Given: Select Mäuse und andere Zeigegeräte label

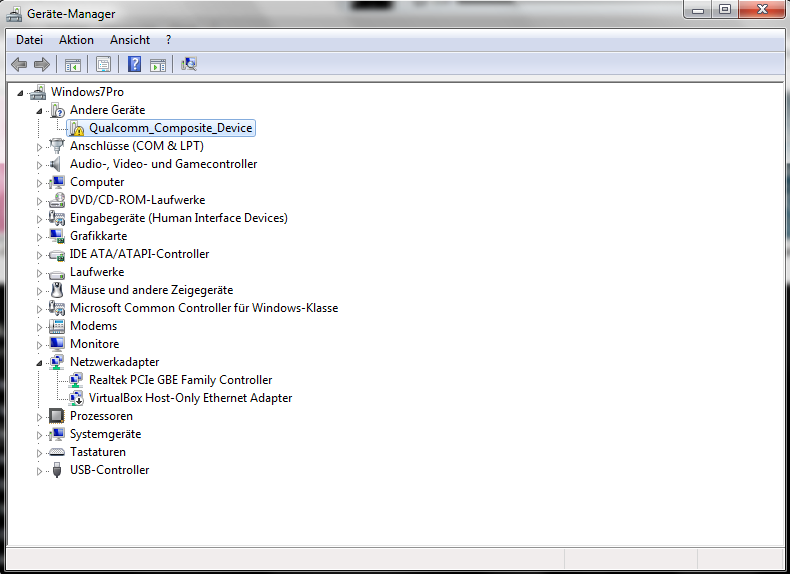Looking at the screenshot, I should pos(152,290).
